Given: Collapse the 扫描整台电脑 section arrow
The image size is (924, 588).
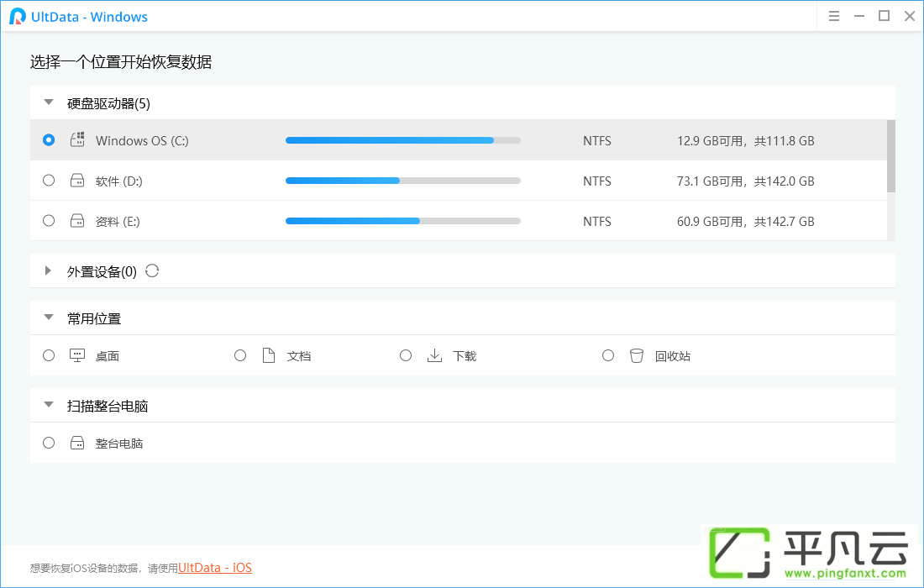Looking at the screenshot, I should [49, 405].
